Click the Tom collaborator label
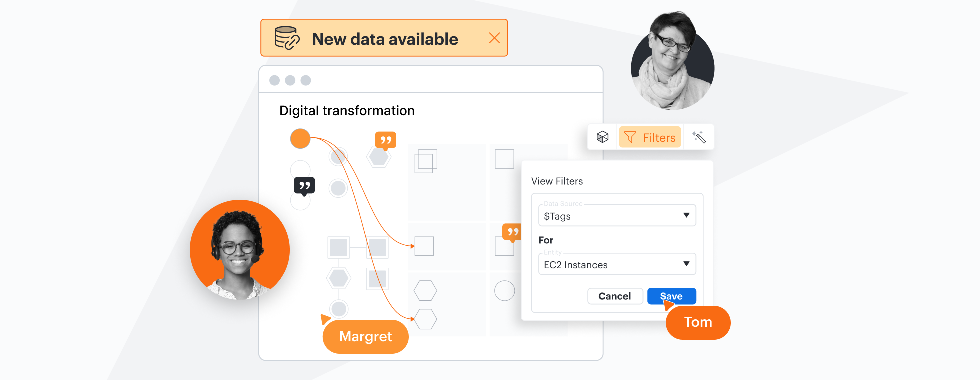 (x=698, y=322)
